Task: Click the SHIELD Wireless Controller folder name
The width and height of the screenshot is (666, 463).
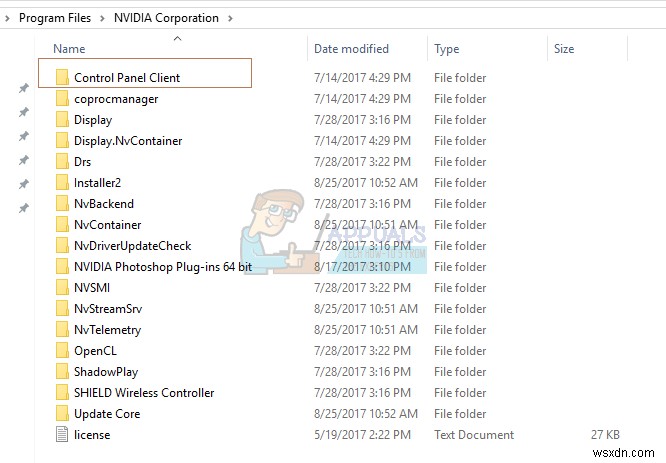Action: pos(144,393)
